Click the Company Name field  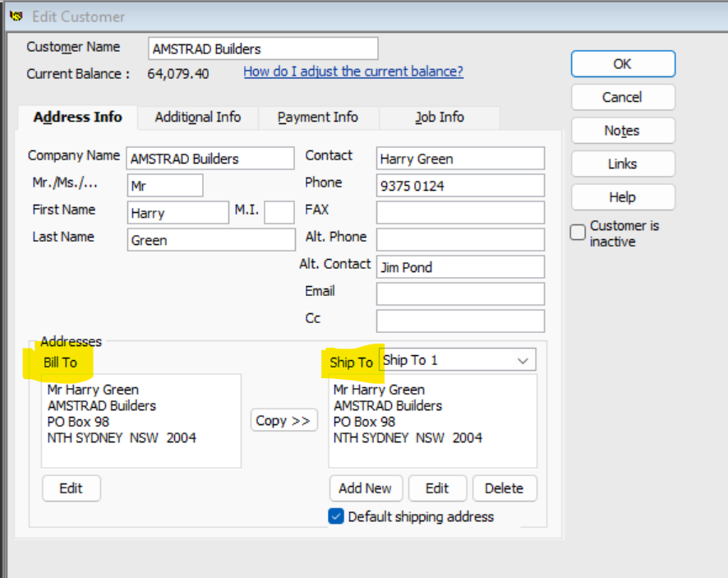click(210, 159)
